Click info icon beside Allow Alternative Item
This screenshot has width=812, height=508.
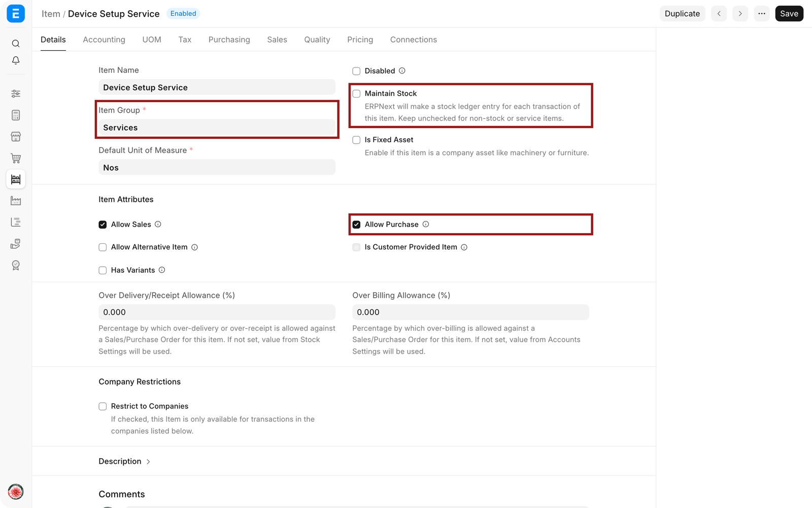point(194,247)
